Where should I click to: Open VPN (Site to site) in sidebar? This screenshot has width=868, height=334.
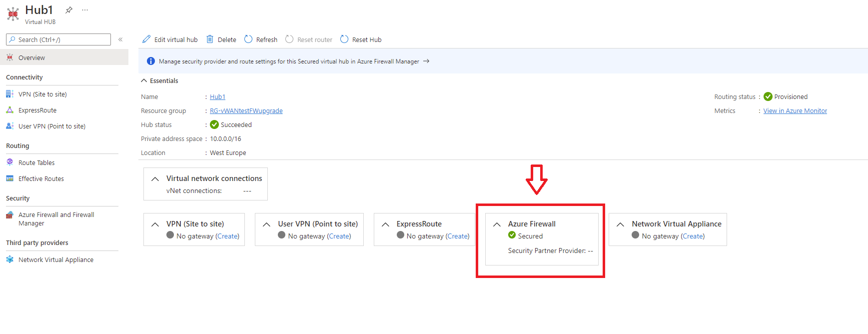(42, 94)
